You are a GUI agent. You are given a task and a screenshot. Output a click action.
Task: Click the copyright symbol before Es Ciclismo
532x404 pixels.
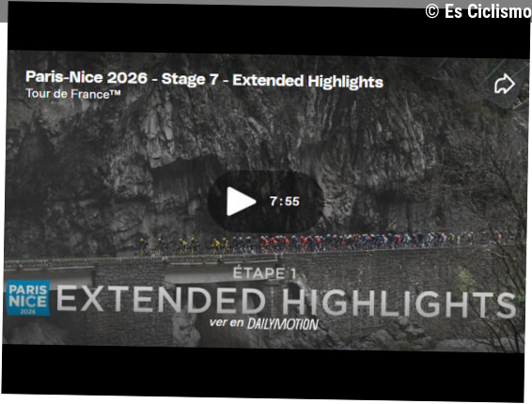[x=432, y=11]
